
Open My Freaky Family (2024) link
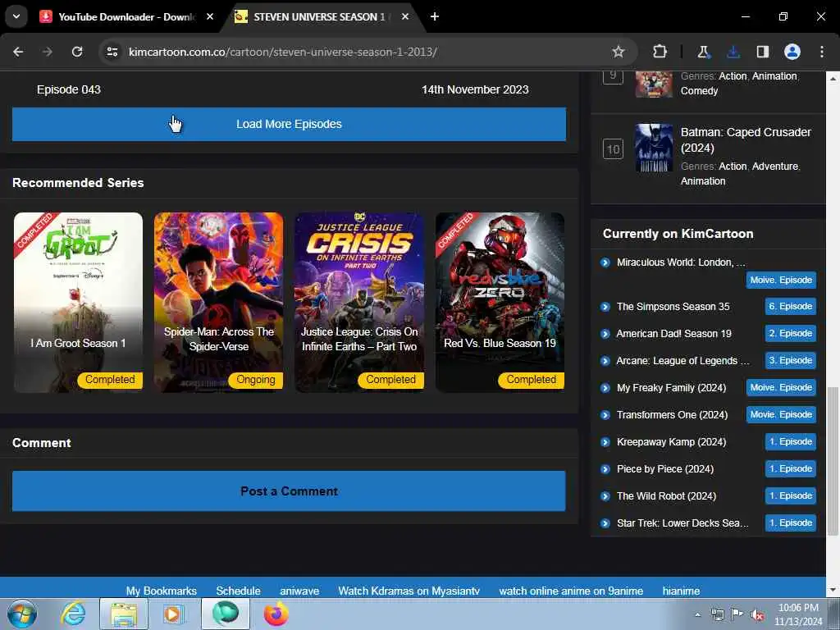[x=671, y=388]
